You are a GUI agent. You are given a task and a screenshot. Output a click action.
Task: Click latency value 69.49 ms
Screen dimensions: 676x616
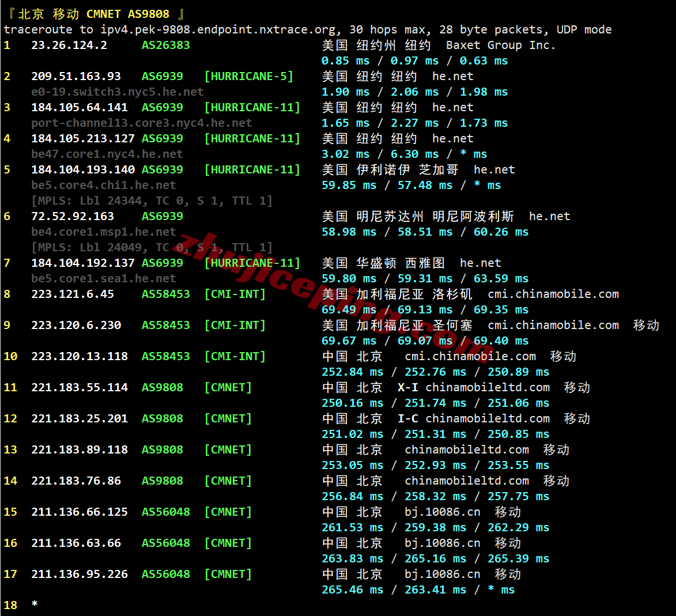pos(349,309)
